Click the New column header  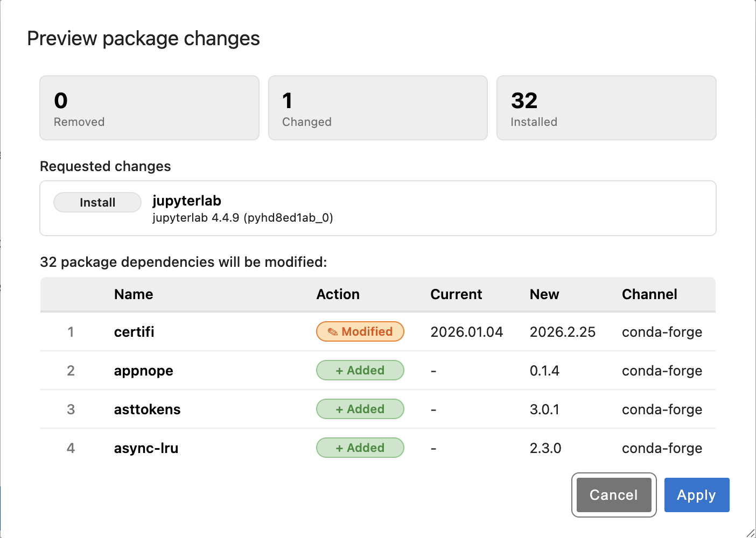544,294
